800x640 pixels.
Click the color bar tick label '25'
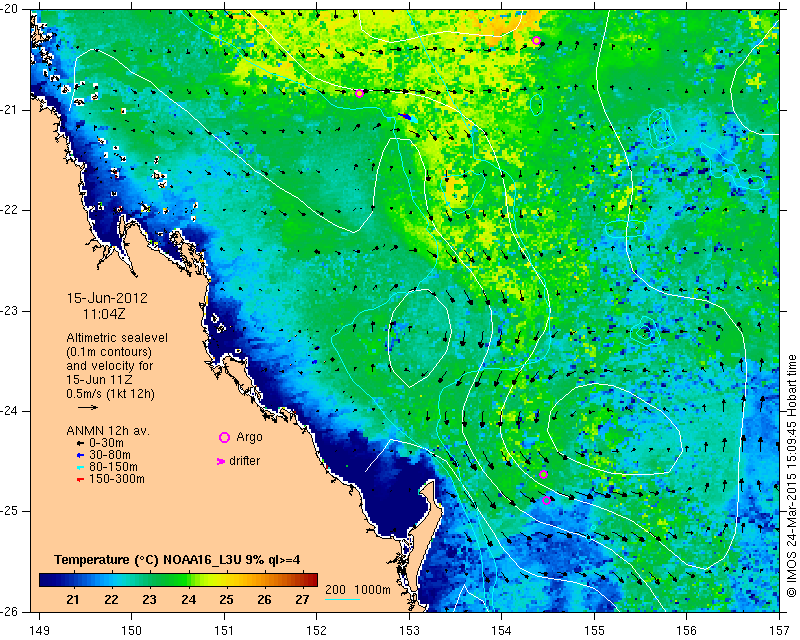[227, 600]
